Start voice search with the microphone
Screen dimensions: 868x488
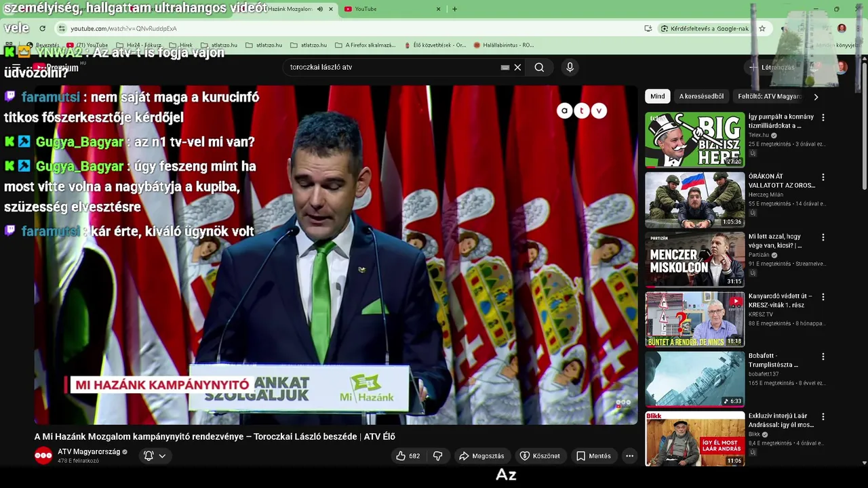coord(570,67)
